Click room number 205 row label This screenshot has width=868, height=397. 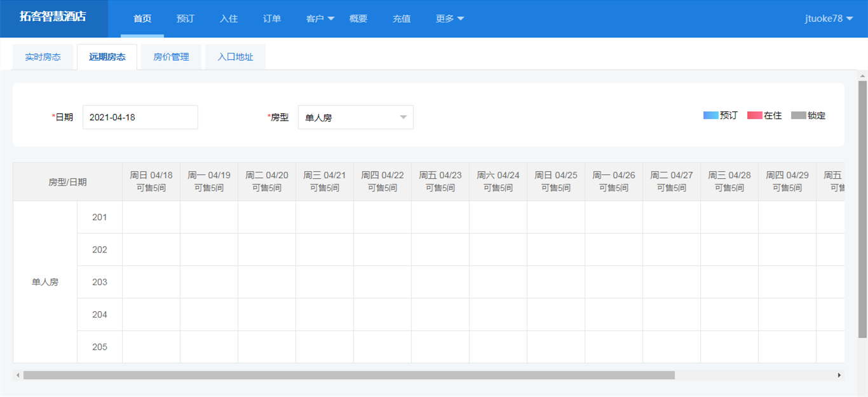[x=100, y=347]
